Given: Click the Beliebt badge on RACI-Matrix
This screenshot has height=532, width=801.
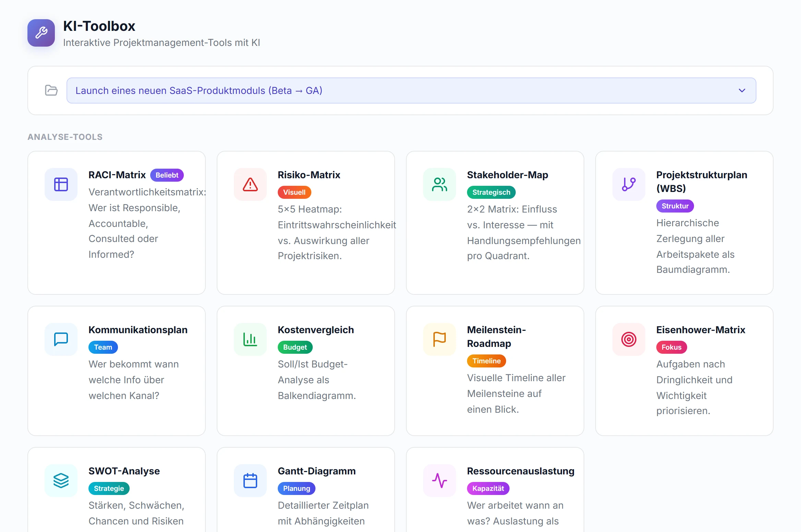Looking at the screenshot, I should pyautogui.click(x=167, y=175).
